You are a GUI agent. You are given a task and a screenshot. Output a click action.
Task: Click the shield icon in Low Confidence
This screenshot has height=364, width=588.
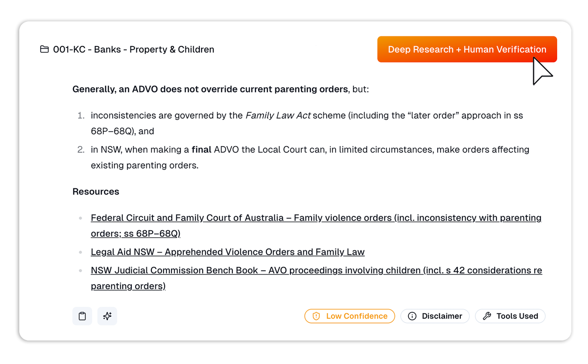coord(316,316)
